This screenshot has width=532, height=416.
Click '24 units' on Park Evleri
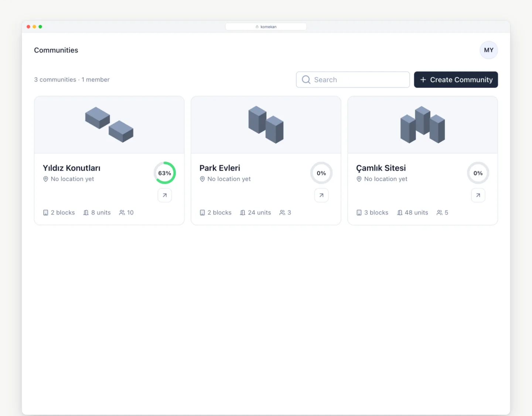(x=259, y=213)
